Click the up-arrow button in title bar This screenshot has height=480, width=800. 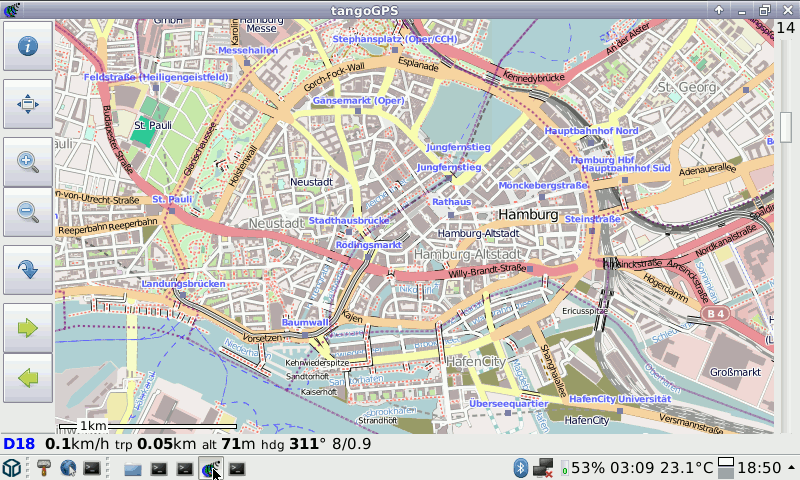coord(718,9)
